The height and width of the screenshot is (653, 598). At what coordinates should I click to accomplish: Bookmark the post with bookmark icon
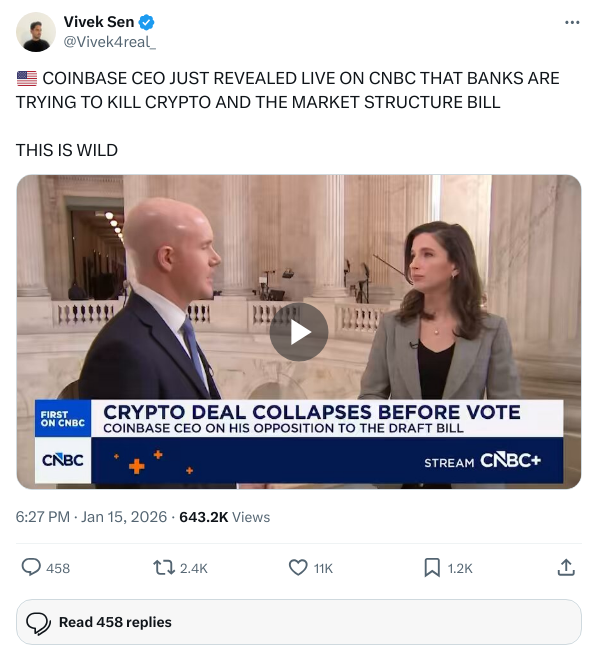432,568
